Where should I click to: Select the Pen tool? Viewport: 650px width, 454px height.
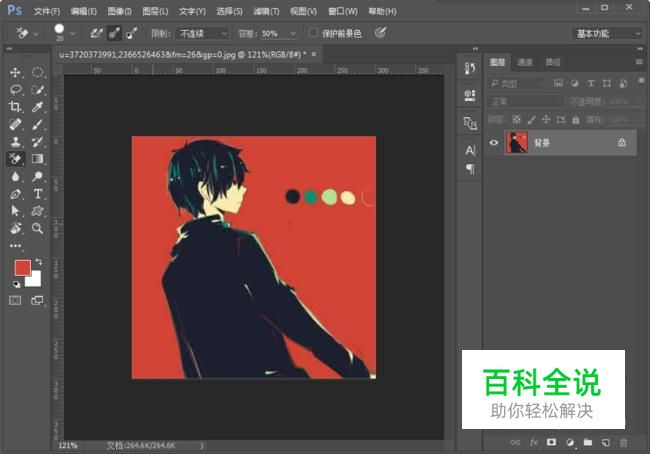pyautogui.click(x=15, y=194)
